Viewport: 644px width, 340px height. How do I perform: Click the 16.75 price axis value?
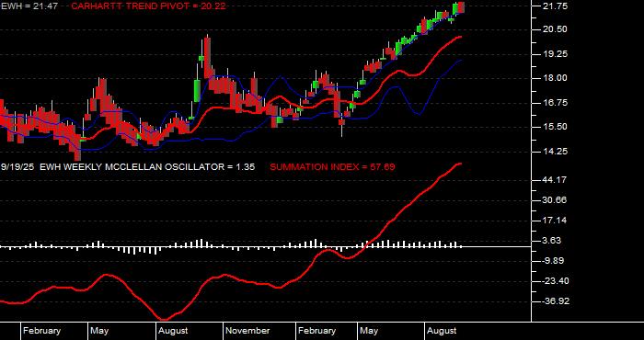(x=556, y=103)
